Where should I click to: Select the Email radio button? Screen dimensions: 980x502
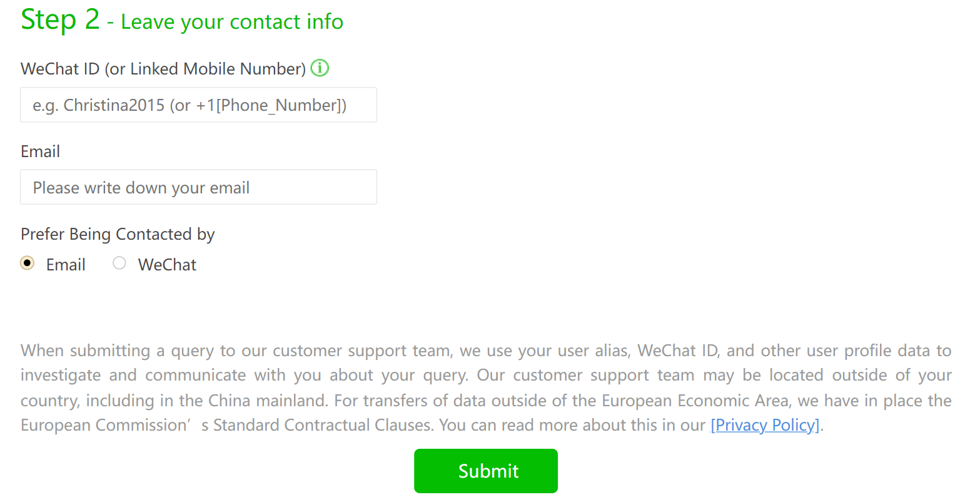click(28, 263)
